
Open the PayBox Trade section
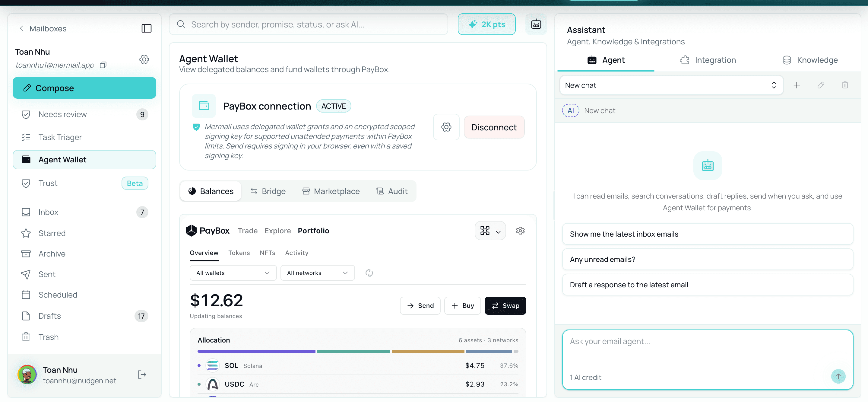(x=248, y=231)
